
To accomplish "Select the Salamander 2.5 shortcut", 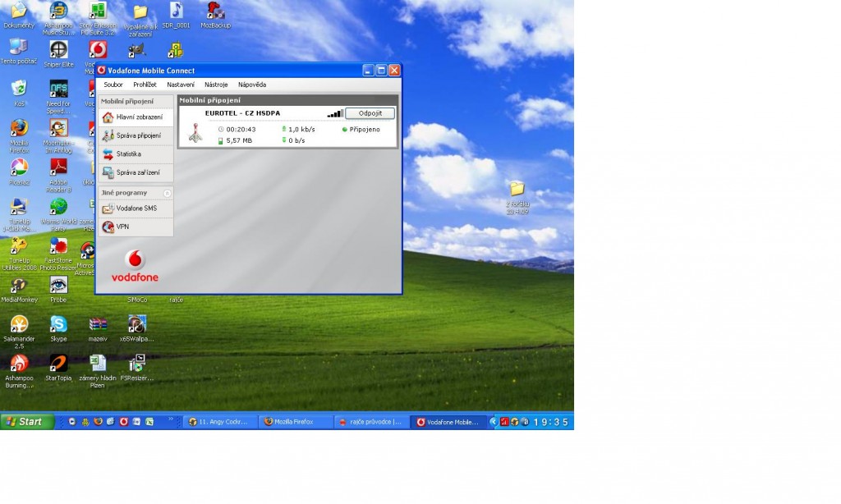I will click(x=19, y=332).
